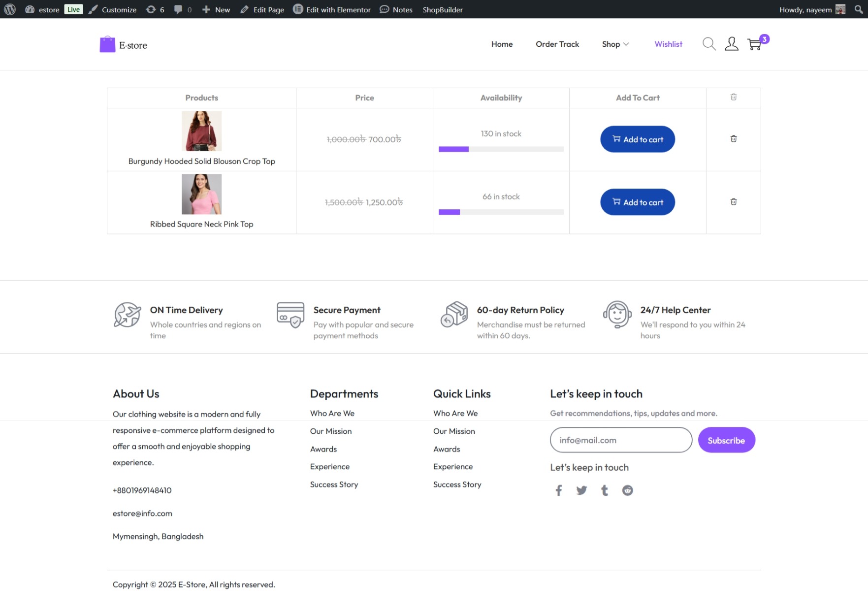Click the user account icon in header

pyautogui.click(x=732, y=44)
